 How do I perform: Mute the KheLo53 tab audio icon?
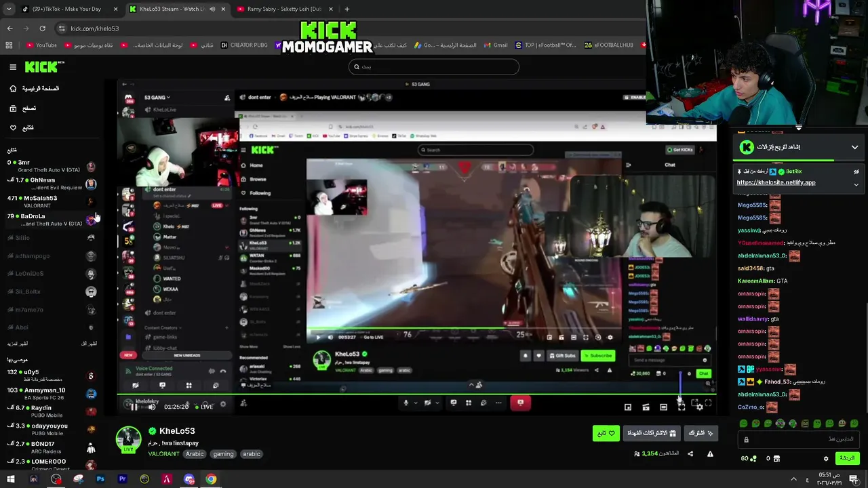tap(212, 9)
